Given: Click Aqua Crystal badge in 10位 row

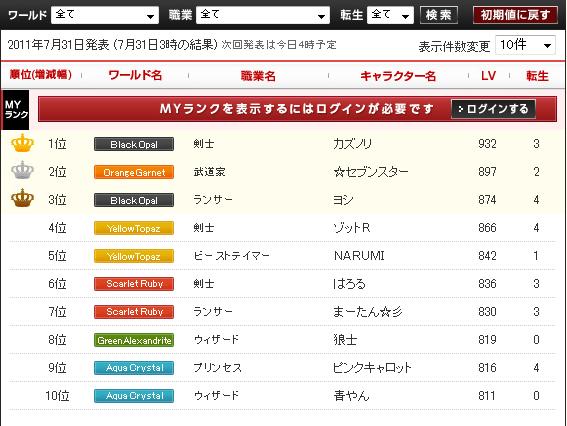Looking at the screenshot, I should 134,396.
